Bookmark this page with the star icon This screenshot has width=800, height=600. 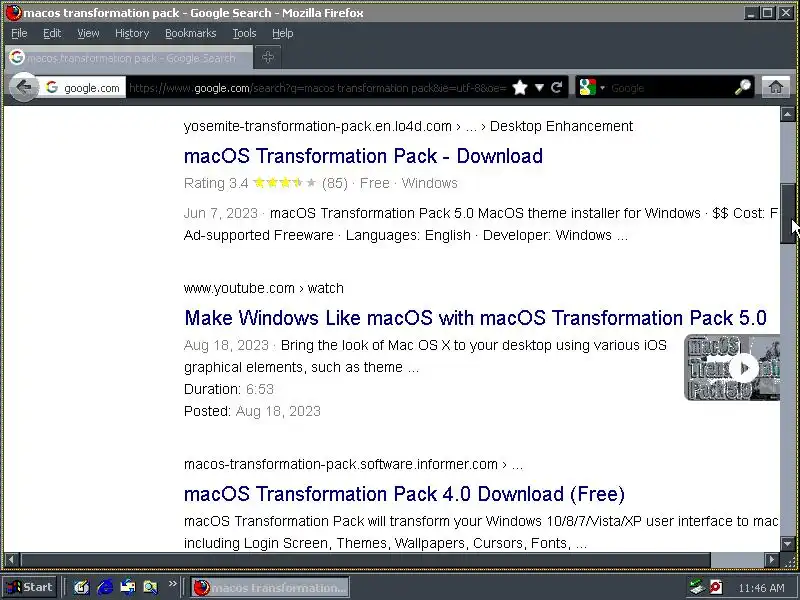tap(519, 88)
